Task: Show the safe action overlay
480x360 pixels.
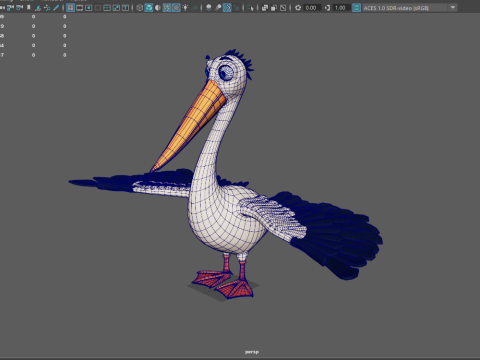Action: click(x=116, y=8)
